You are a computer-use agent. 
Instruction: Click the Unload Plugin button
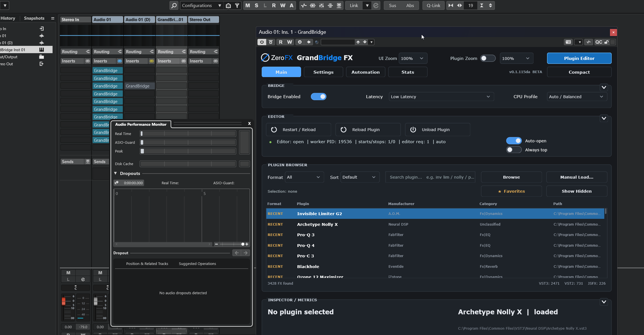pyautogui.click(x=437, y=129)
